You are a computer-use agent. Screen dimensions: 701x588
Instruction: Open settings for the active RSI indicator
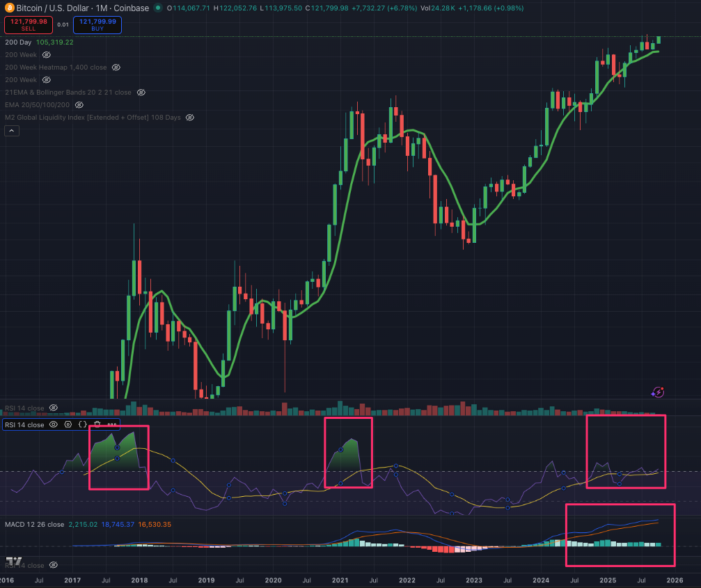click(x=68, y=424)
